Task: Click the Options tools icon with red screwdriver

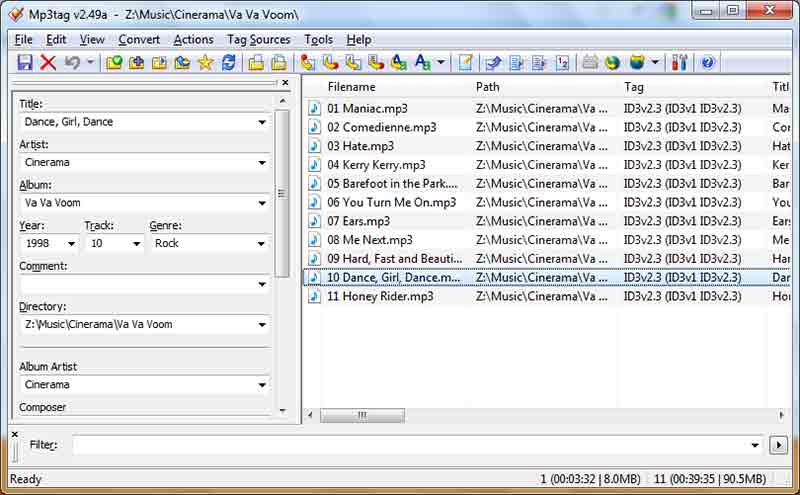Action: pos(679,62)
